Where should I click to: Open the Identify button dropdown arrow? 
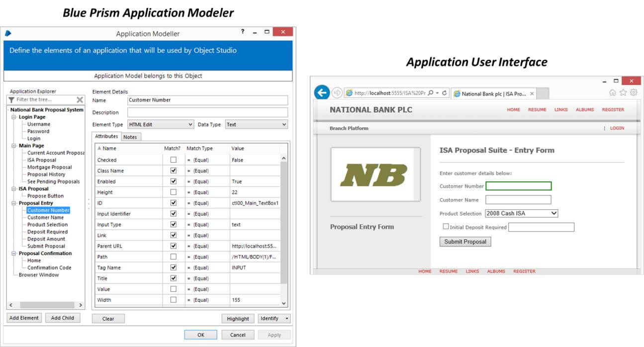(x=287, y=319)
